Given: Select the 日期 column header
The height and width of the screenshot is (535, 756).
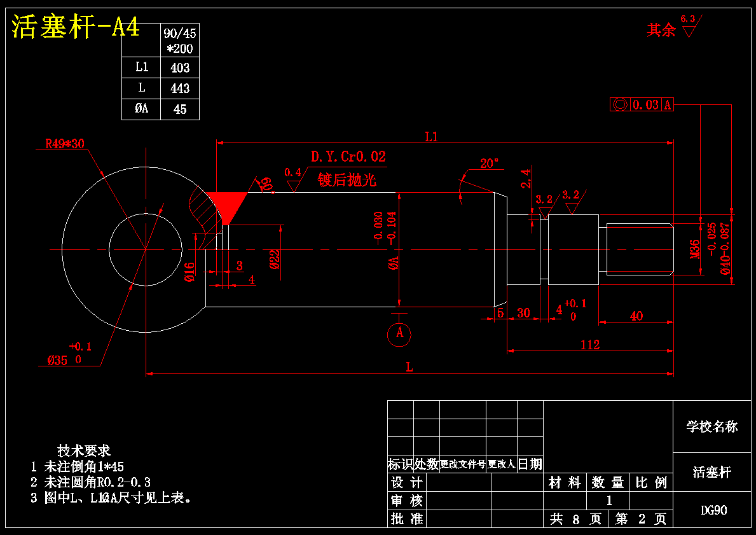Looking at the screenshot, I should (530, 464).
